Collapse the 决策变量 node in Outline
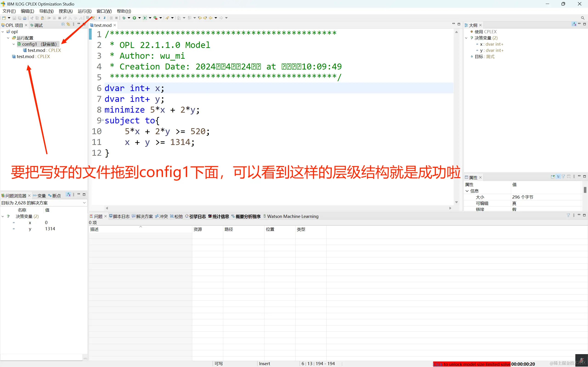The width and height of the screenshot is (588, 367). (466, 38)
